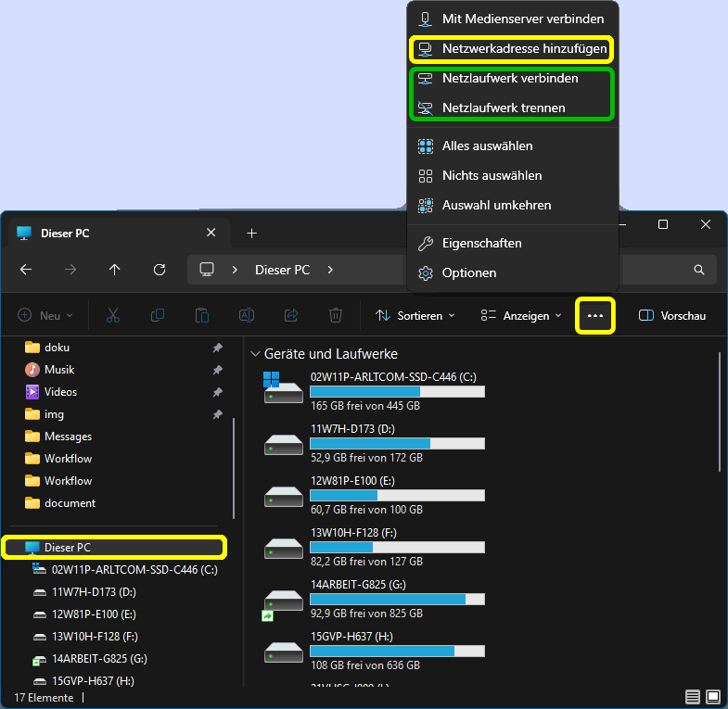
Task: Collapse the Geräte und Laufwerke group
Action: pyautogui.click(x=255, y=354)
